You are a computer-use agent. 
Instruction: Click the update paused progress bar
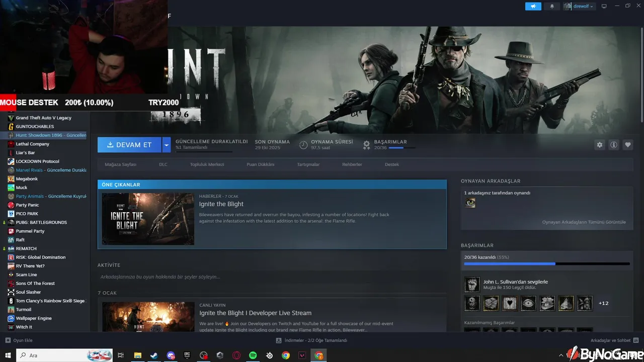point(204,151)
